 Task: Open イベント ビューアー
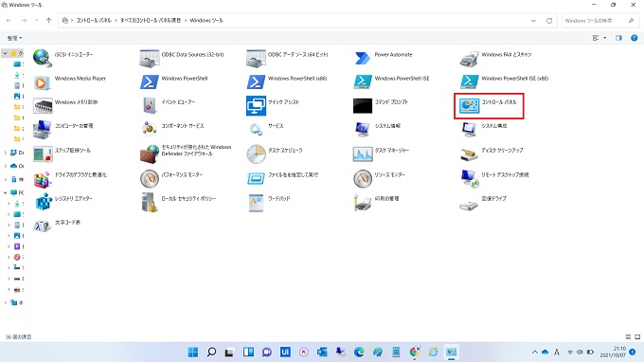[x=168, y=105]
